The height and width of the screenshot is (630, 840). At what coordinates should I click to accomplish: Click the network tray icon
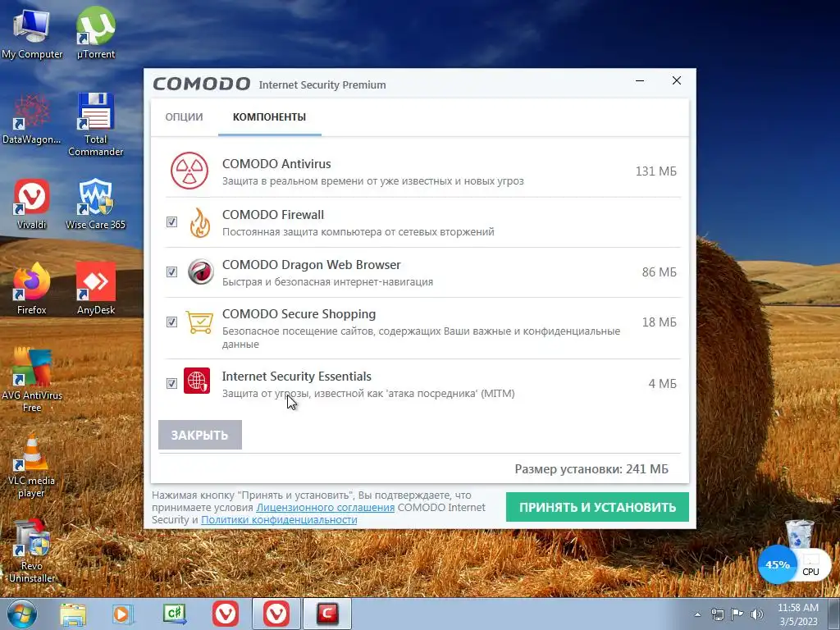tap(717, 614)
